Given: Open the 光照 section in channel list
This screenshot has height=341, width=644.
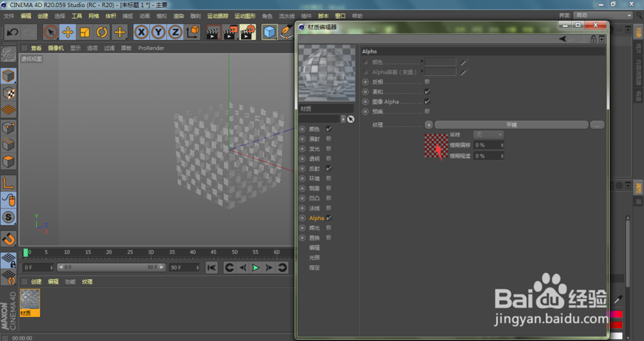Looking at the screenshot, I should [314, 258].
